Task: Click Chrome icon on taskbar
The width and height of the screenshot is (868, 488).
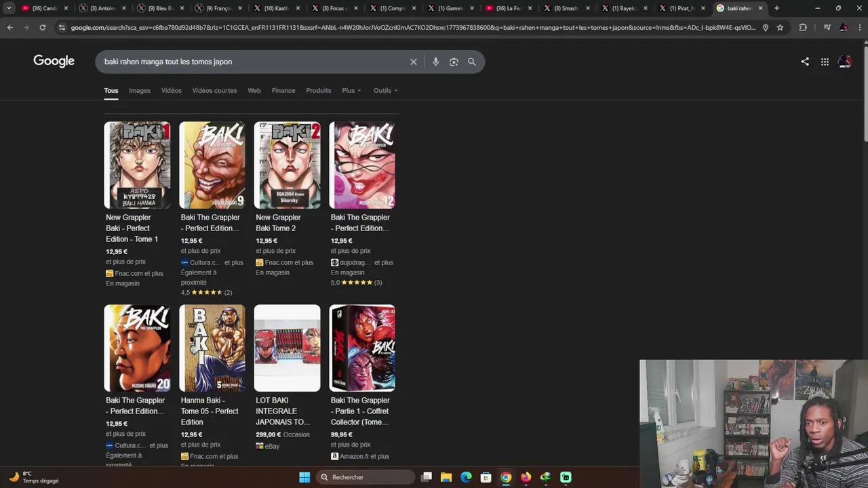Action: 506,477
